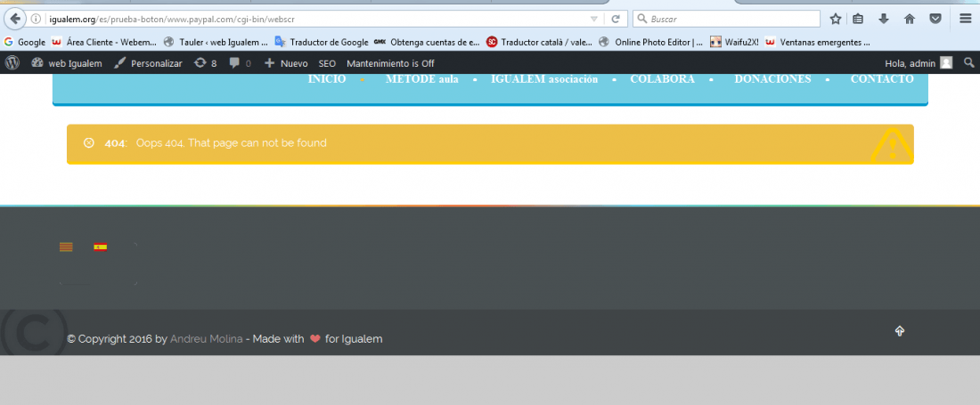This screenshot has height=405, width=980.
Task: Open the METODE aula nav item
Action: 422,79
